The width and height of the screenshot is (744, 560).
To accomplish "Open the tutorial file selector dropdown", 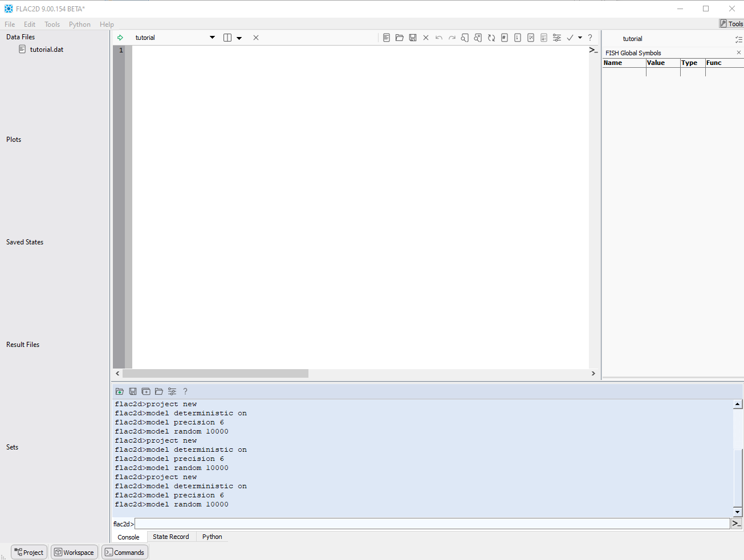I will (x=212, y=38).
